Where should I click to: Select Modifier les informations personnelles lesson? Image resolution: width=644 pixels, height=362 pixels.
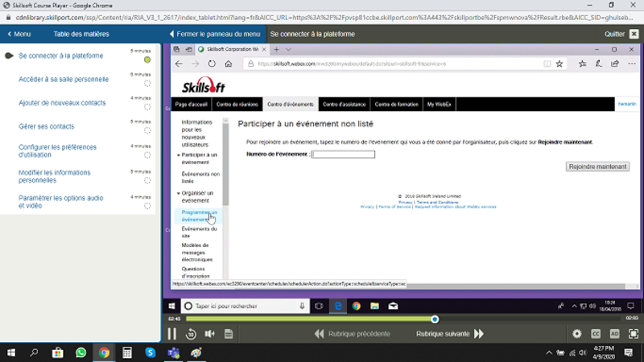coord(54,176)
